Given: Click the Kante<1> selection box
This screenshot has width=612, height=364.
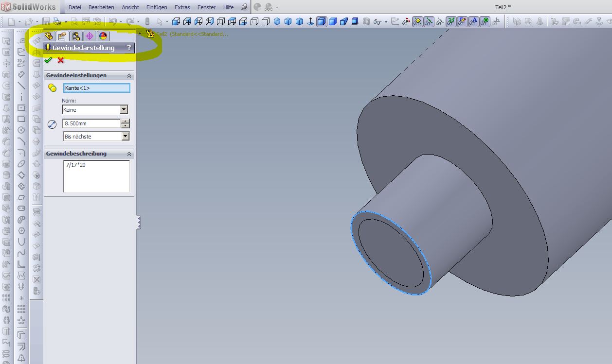Looking at the screenshot, I should (x=96, y=88).
